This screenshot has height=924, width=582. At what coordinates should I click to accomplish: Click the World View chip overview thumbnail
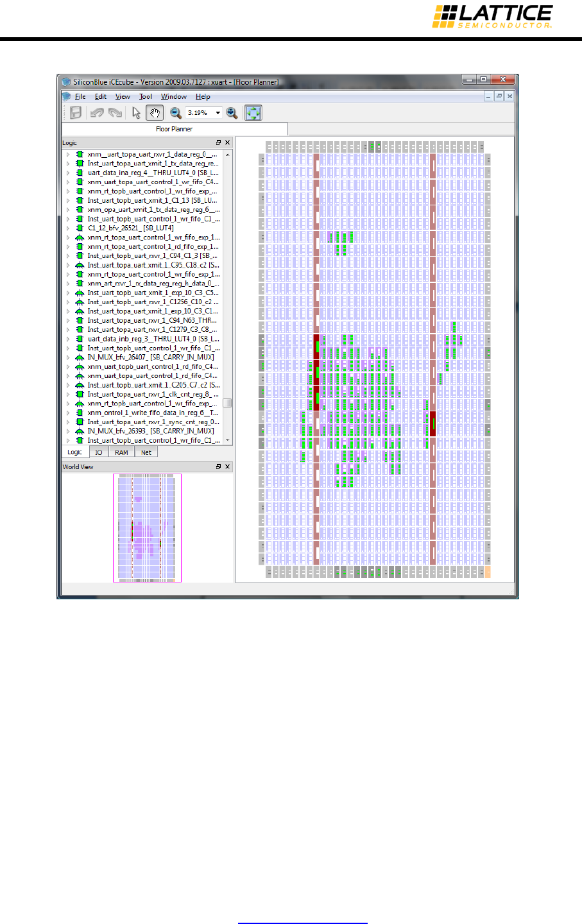click(148, 528)
